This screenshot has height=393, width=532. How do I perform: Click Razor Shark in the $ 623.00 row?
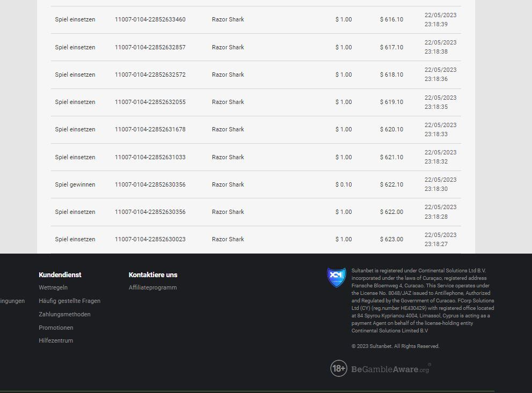point(228,239)
